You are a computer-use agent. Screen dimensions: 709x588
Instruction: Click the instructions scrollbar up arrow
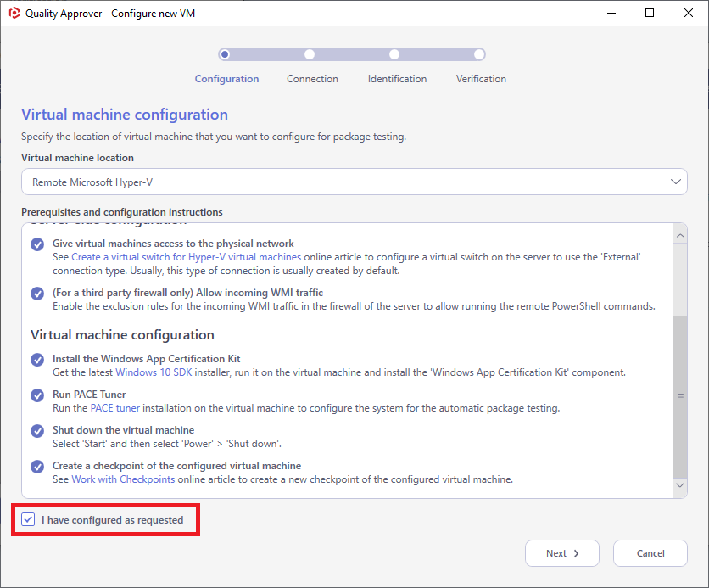coord(680,236)
